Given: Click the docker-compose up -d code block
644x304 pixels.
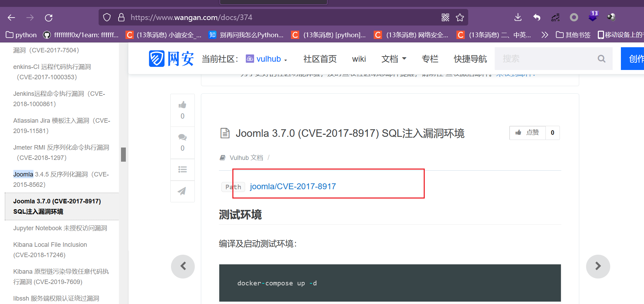Looking at the screenshot, I should (x=390, y=283).
